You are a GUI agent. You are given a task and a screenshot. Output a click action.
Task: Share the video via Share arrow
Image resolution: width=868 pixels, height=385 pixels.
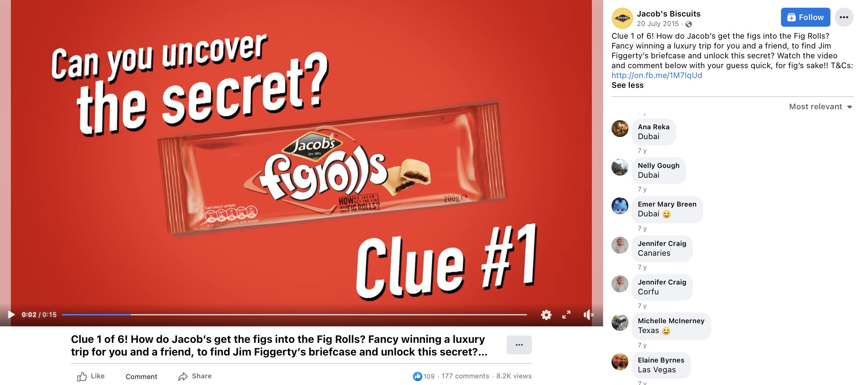pyautogui.click(x=195, y=376)
